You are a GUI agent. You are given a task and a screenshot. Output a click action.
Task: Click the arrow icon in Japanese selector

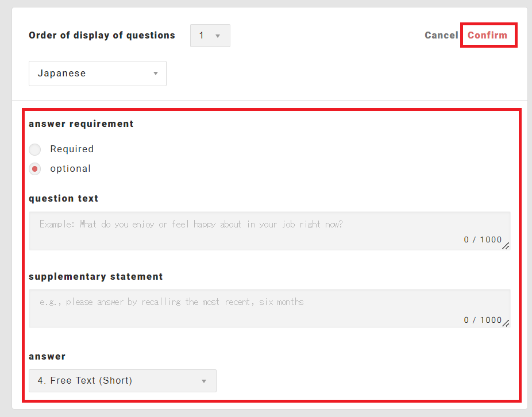click(x=155, y=74)
